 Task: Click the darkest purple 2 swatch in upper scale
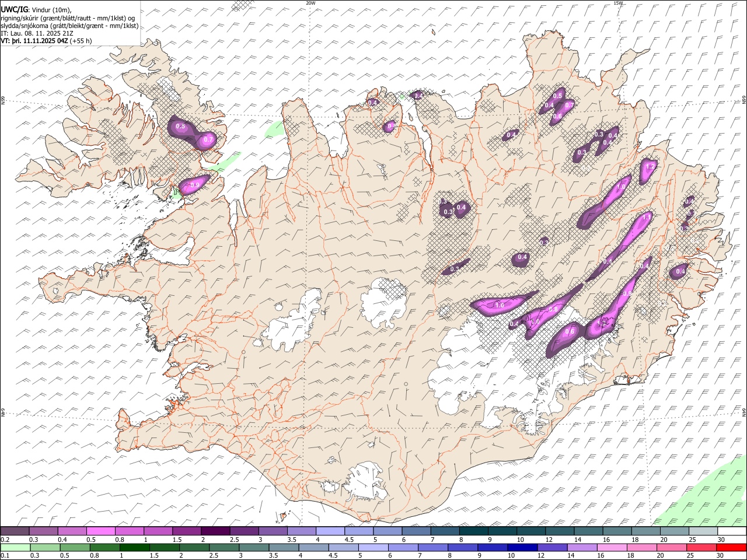tap(215, 531)
